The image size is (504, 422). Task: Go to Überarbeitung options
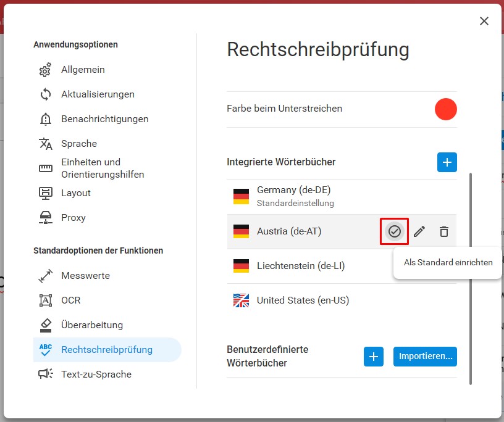(107, 325)
